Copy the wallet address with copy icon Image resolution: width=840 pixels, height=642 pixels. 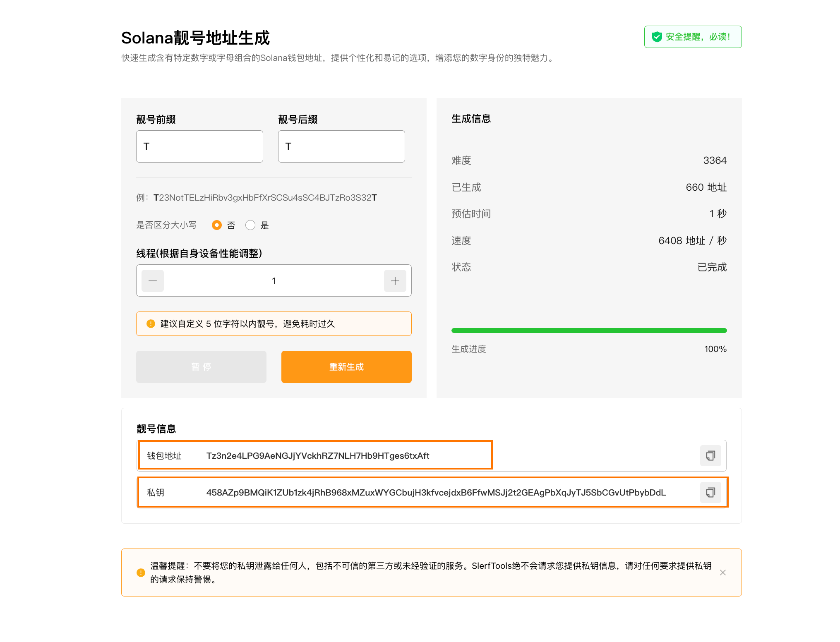[x=710, y=455]
